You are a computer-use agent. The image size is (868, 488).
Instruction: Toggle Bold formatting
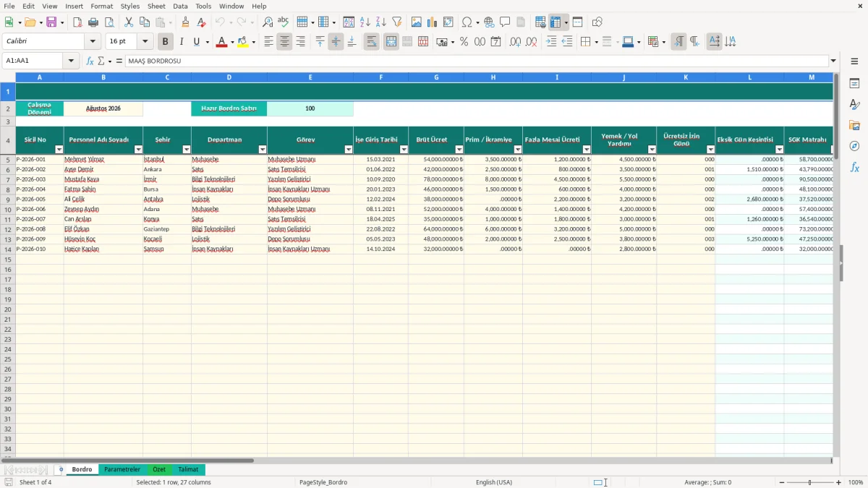click(165, 42)
